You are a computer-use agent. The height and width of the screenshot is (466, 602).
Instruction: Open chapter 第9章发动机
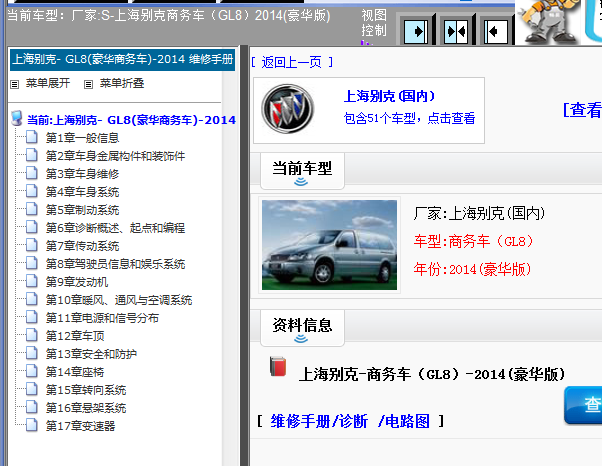pyautogui.click(x=77, y=282)
